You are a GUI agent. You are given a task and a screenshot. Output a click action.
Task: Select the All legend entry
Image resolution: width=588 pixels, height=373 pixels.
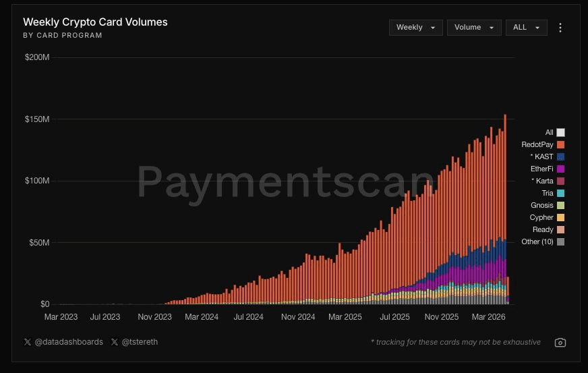pos(549,132)
